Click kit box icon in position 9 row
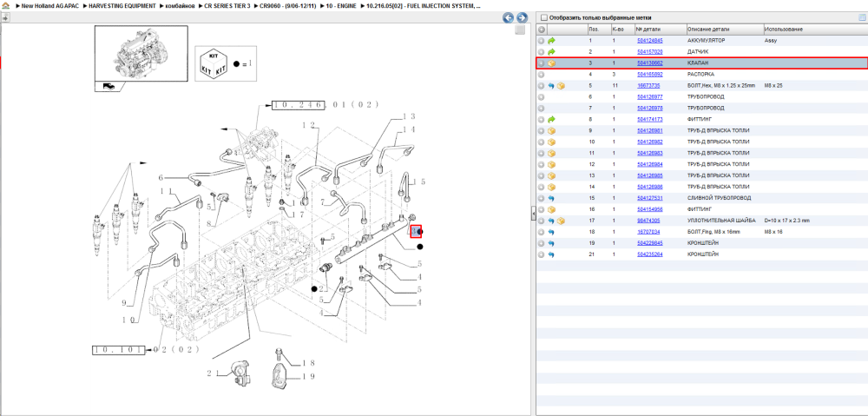The image size is (868, 416). [x=551, y=131]
